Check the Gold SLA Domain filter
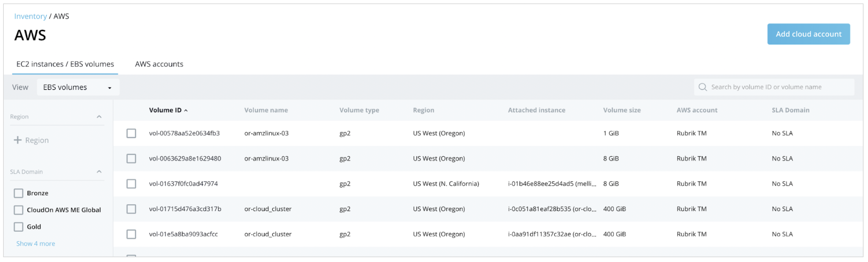Image resolution: width=868 pixels, height=262 pixels. (18, 227)
